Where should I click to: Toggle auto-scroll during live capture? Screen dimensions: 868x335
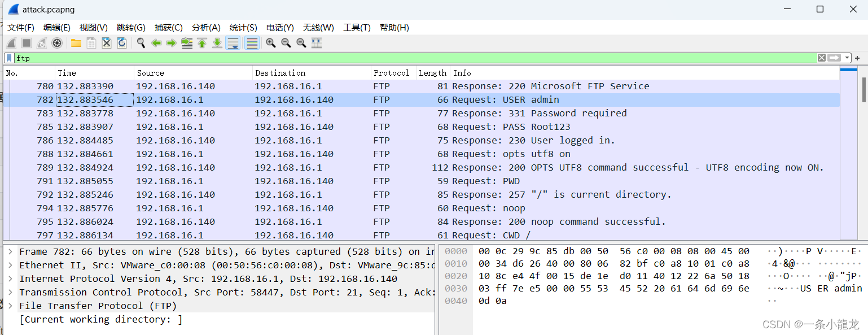[233, 43]
